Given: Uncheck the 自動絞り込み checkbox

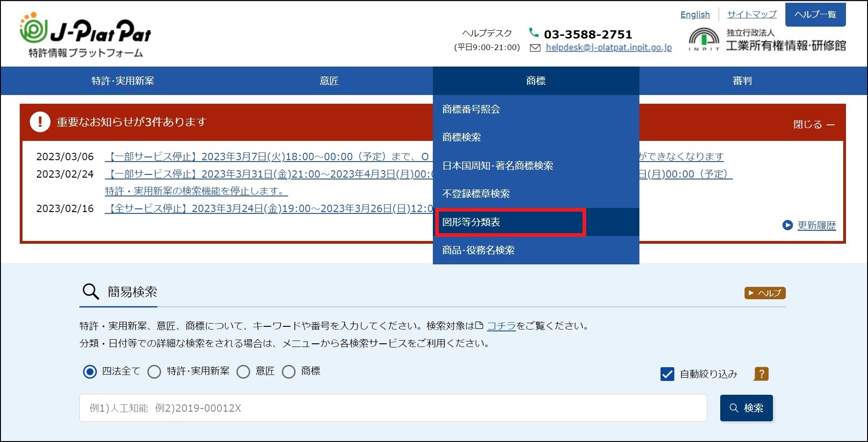Looking at the screenshot, I should [667, 374].
